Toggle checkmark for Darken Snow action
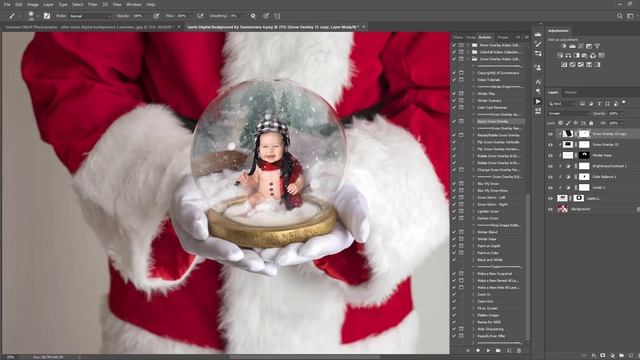The height and width of the screenshot is (360, 640). [x=454, y=218]
